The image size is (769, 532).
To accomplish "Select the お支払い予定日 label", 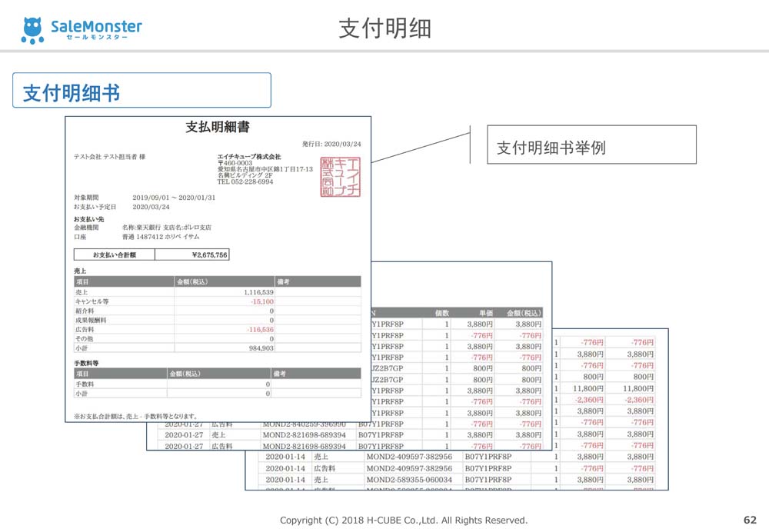I will 95,207.
